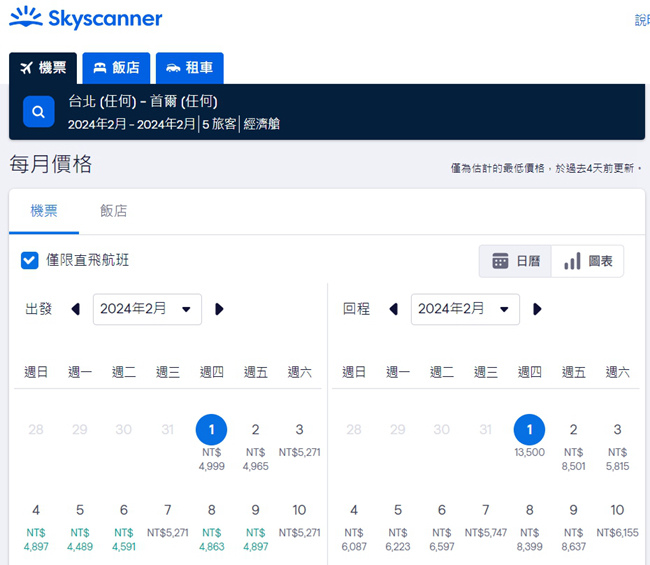
Task: Click 5 旅客 travellers text in search bar
Action: coord(219,124)
